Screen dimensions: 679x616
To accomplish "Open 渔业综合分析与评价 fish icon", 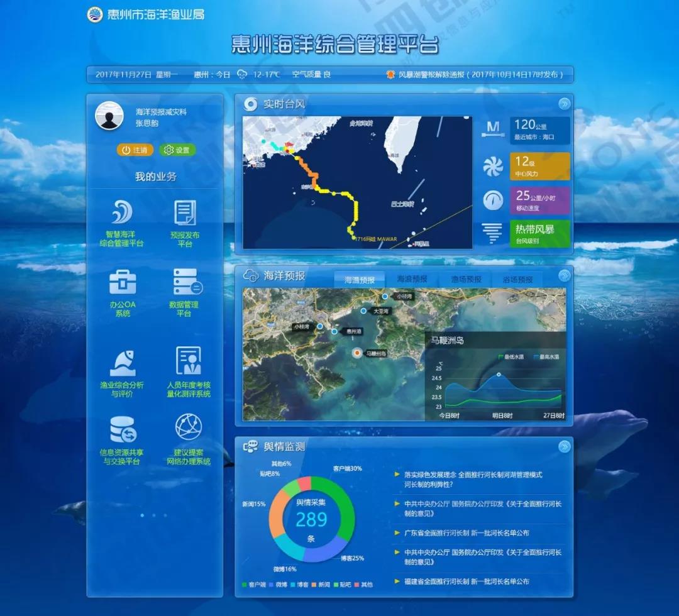I will tap(122, 362).
